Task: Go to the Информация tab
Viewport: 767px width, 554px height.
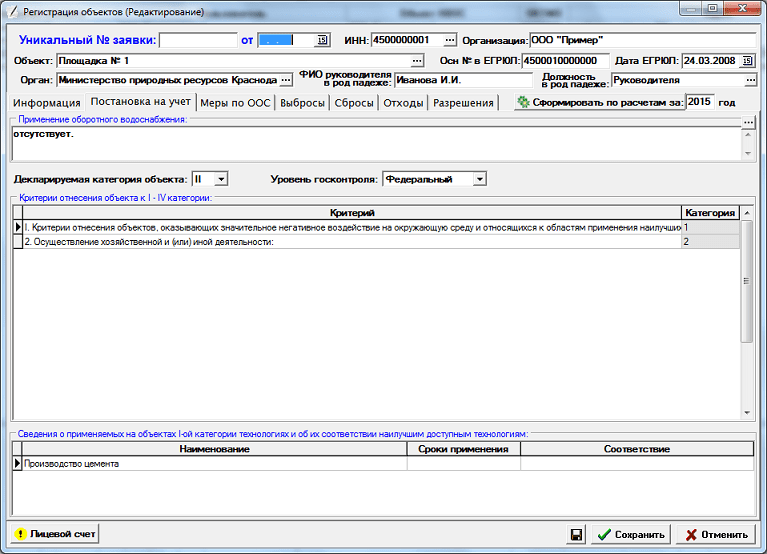Action: click(x=47, y=103)
